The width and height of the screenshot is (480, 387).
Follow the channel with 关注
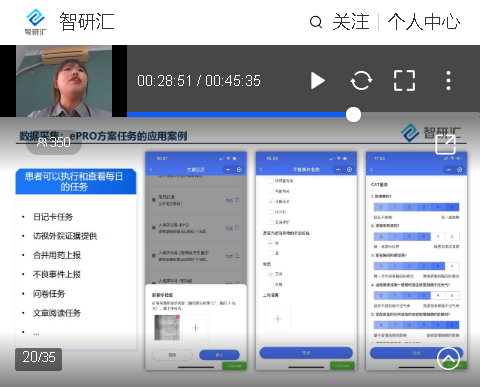pyautogui.click(x=351, y=22)
